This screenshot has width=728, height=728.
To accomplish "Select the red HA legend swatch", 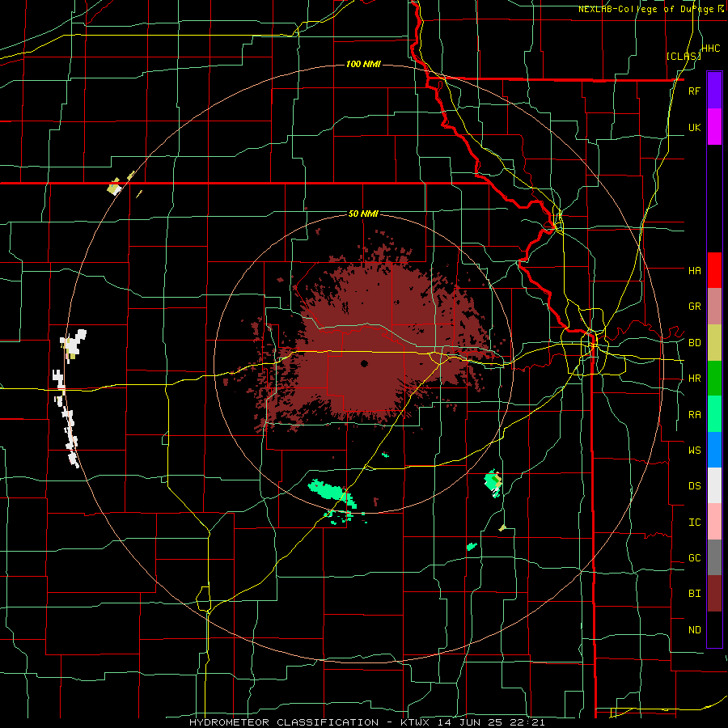I will 714,270.
